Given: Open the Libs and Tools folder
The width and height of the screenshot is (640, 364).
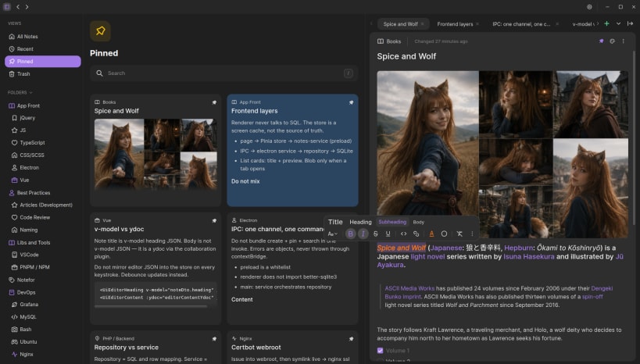Looking at the screenshot, I should click(x=43, y=242).
